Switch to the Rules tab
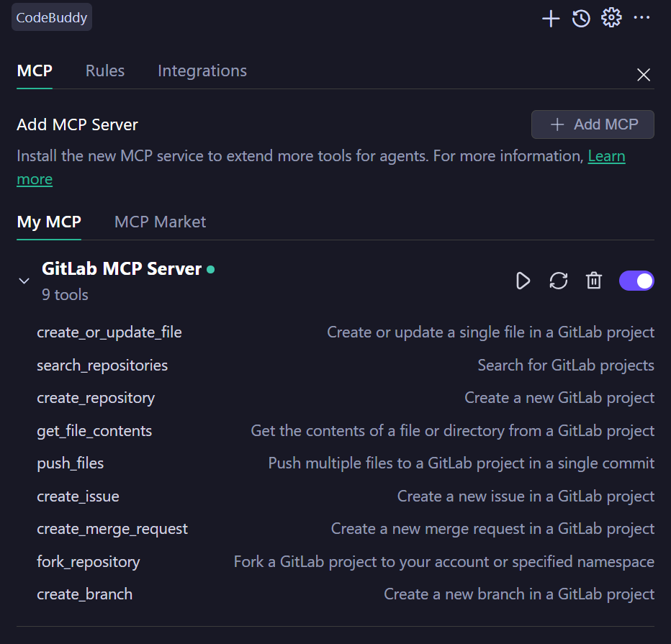The image size is (671, 644). [105, 71]
